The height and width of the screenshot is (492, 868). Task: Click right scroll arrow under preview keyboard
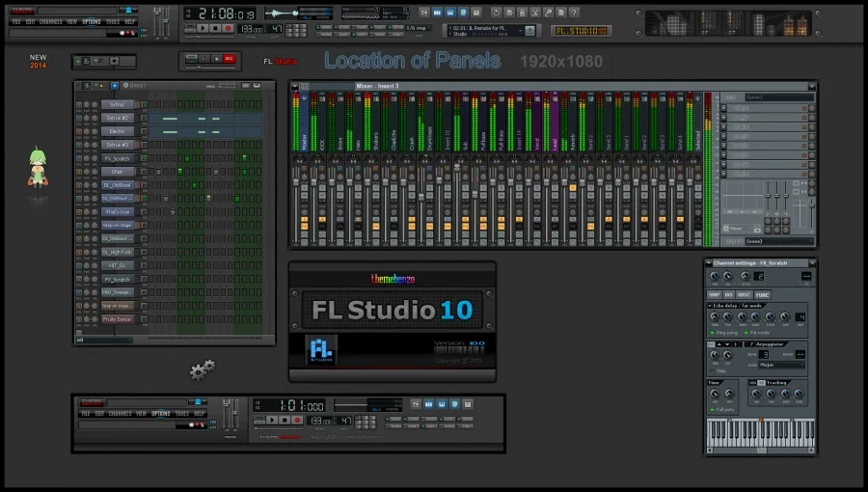pyautogui.click(x=811, y=450)
